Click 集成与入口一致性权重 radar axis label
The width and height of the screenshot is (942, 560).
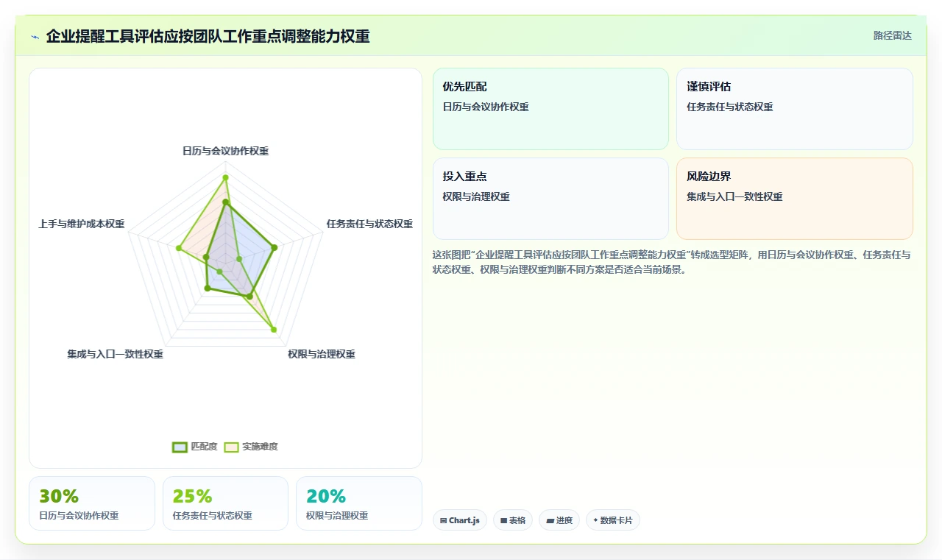point(115,354)
